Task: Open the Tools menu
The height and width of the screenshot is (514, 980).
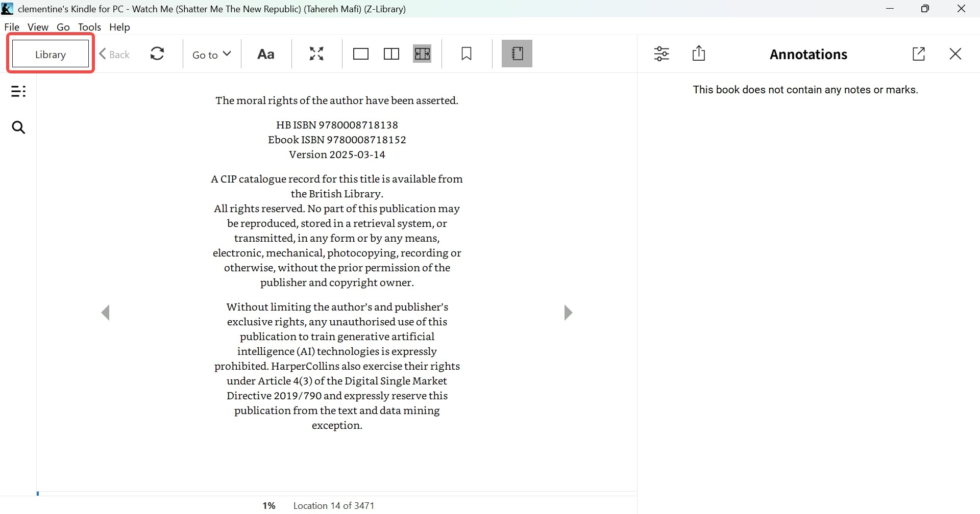Action: click(89, 27)
